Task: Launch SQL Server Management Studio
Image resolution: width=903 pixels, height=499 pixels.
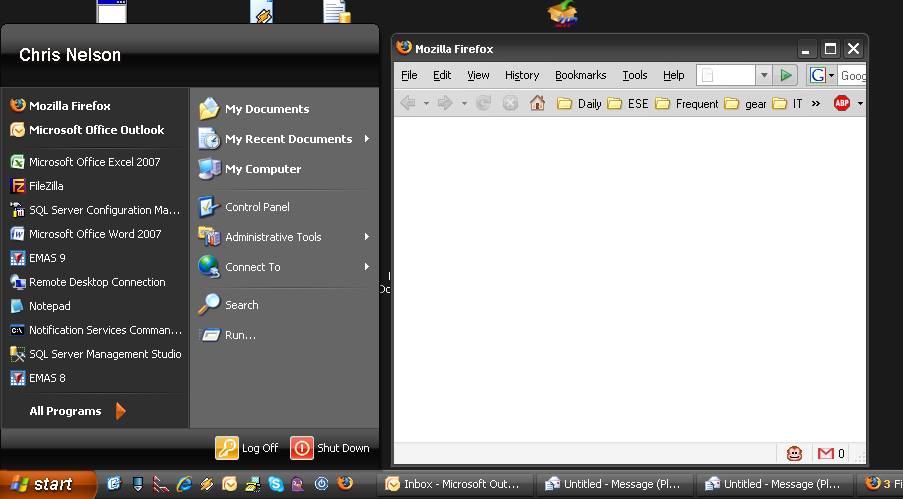Action: tap(96, 354)
